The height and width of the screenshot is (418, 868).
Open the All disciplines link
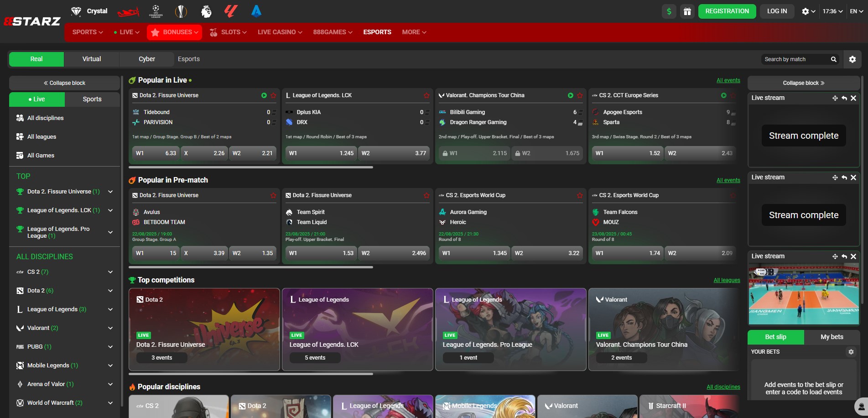[723, 387]
